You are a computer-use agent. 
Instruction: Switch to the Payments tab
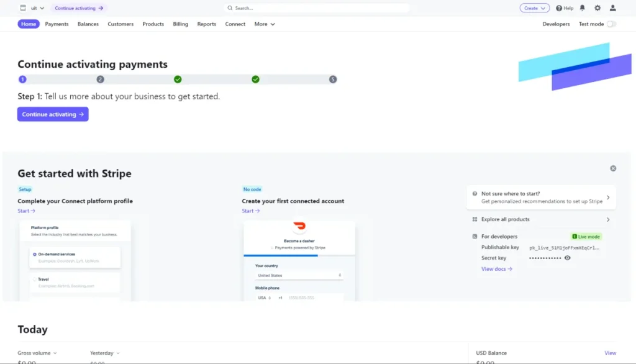(57, 24)
